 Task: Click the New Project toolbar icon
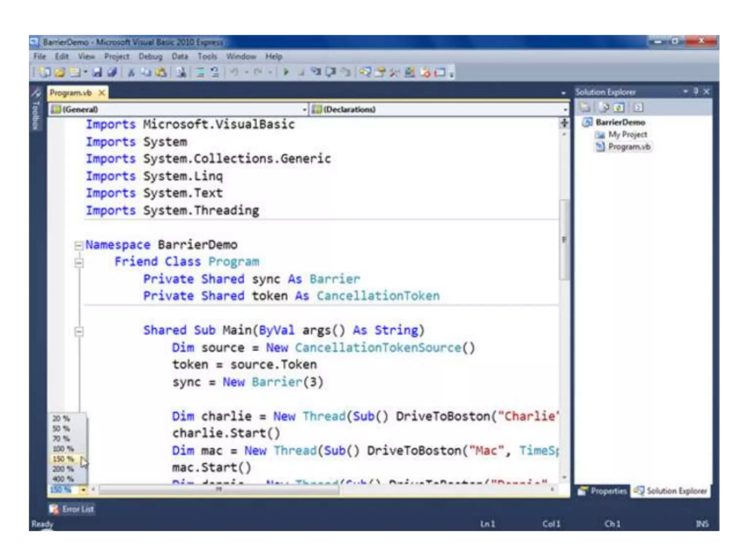[x=45, y=72]
